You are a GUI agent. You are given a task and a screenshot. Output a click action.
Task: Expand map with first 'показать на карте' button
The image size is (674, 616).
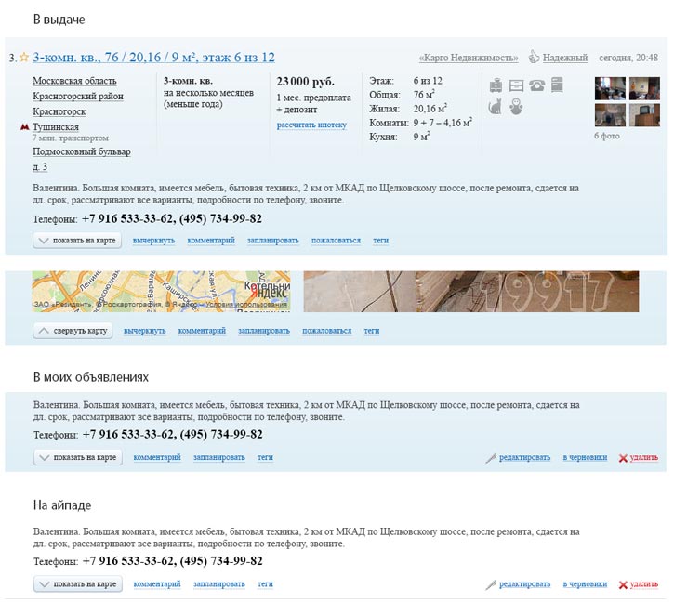[x=78, y=240]
